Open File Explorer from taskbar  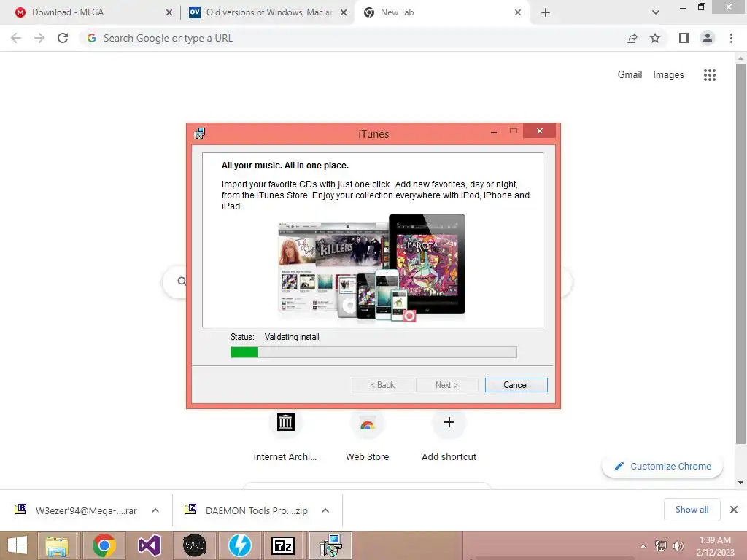tap(57, 545)
